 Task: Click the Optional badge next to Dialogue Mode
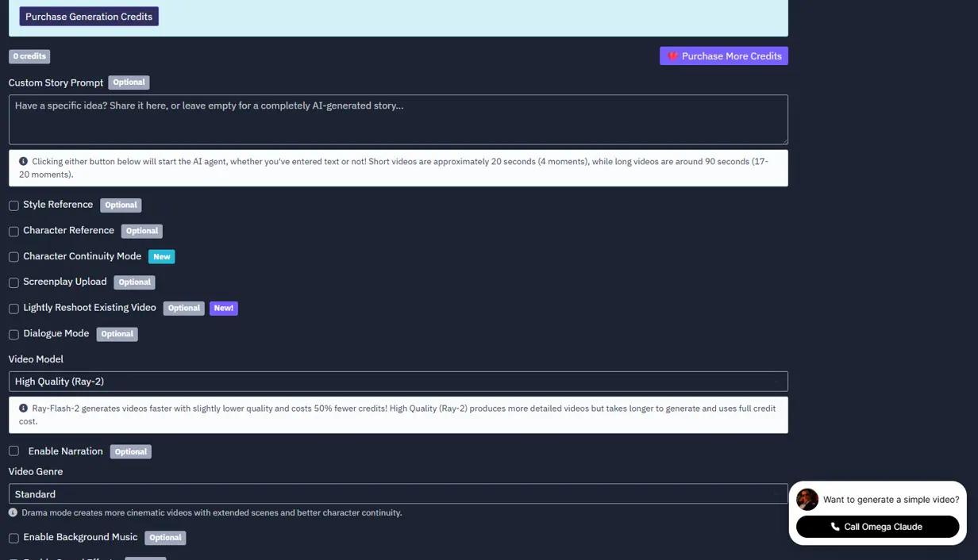117,335
